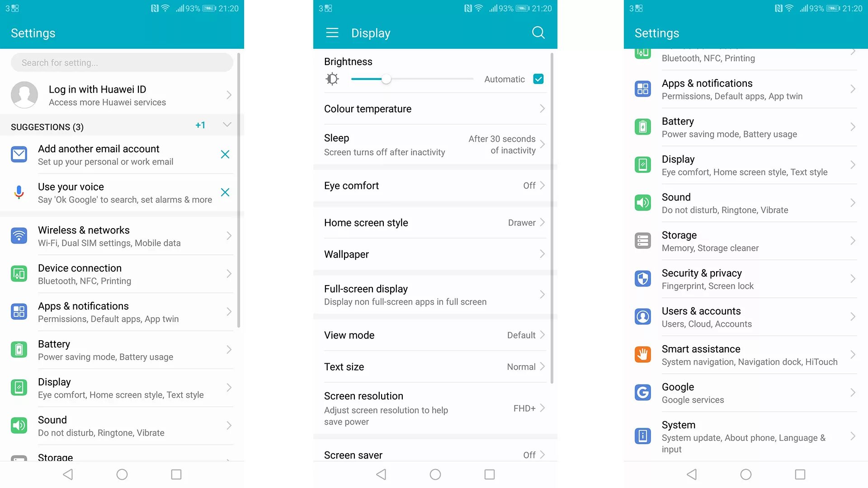Toggle Automatic brightness checkbox

pyautogui.click(x=539, y=79)
